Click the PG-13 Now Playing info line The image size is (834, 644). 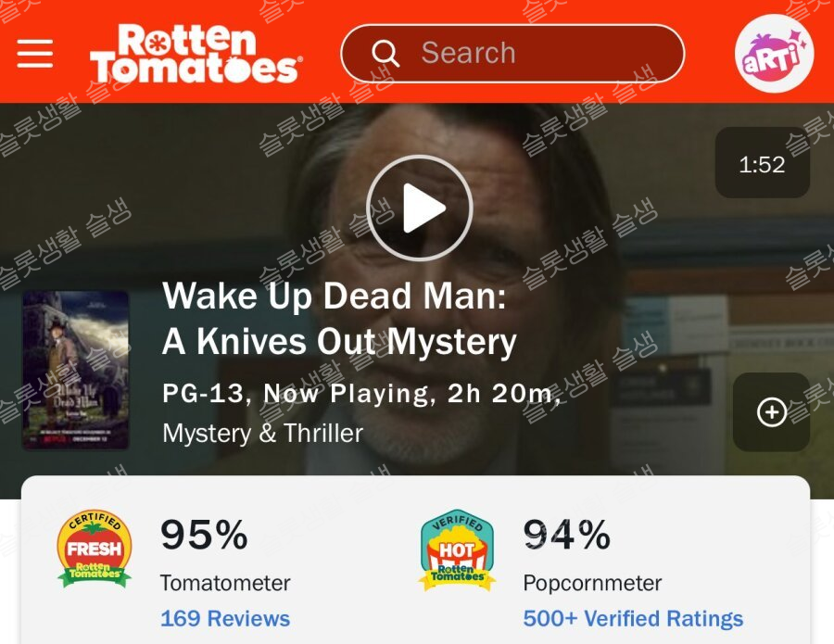(361, 394)
